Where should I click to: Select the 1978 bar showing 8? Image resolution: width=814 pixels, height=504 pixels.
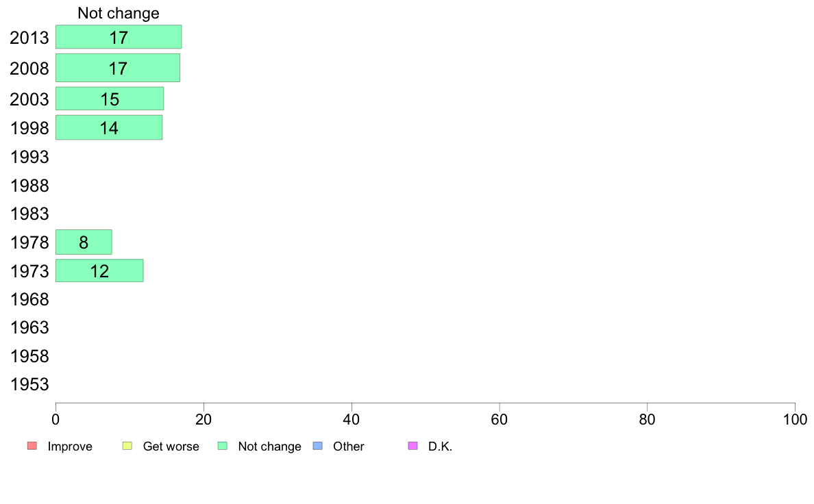[84, 242]
